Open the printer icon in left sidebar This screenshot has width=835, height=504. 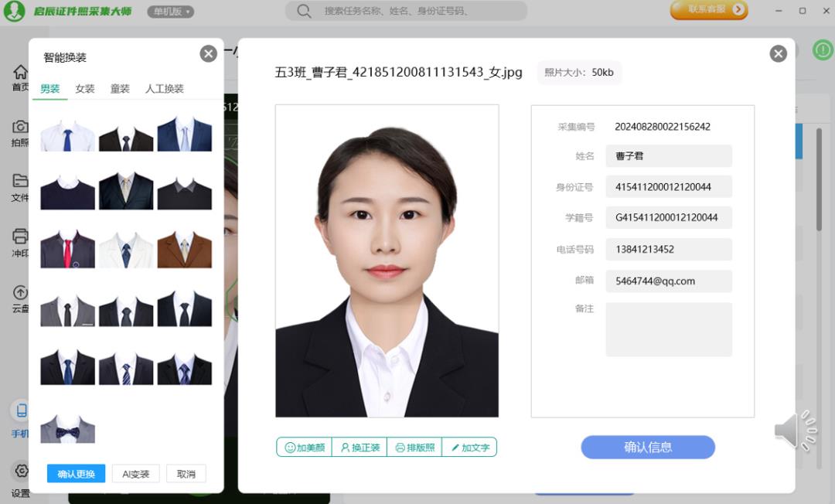coord(20,237)
